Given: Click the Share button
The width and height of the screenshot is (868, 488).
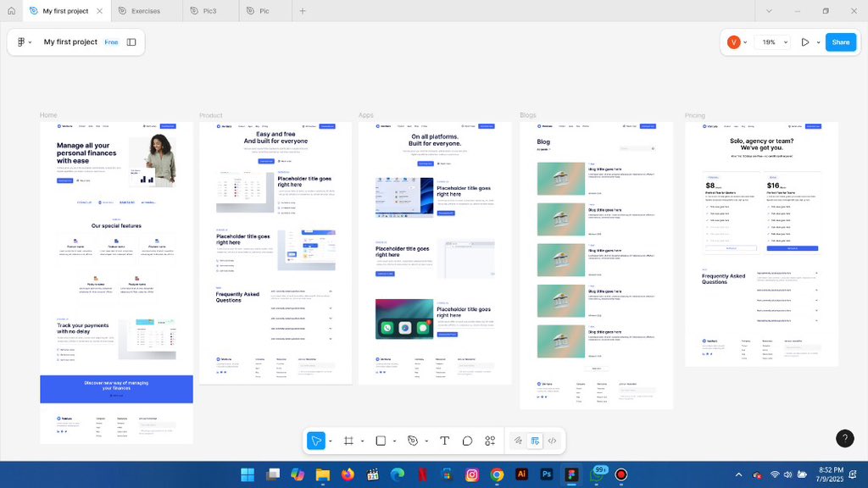Looking at the screenshot, I should coord(840,42).
